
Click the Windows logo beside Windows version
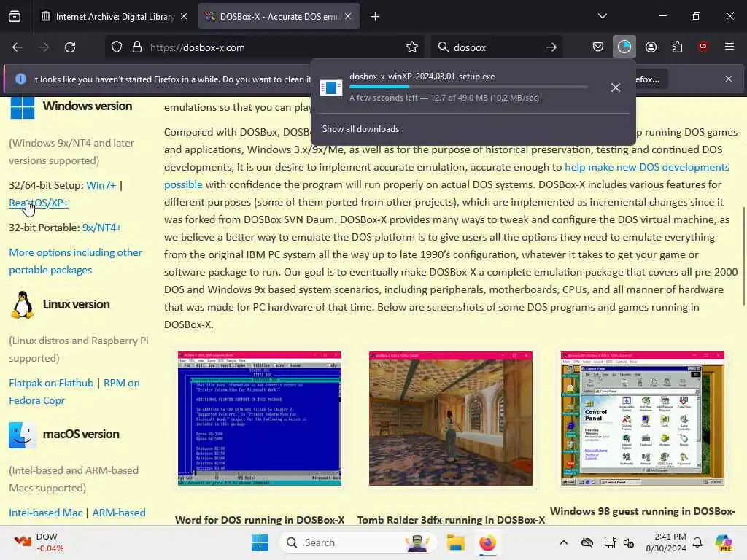pos(22,106)
